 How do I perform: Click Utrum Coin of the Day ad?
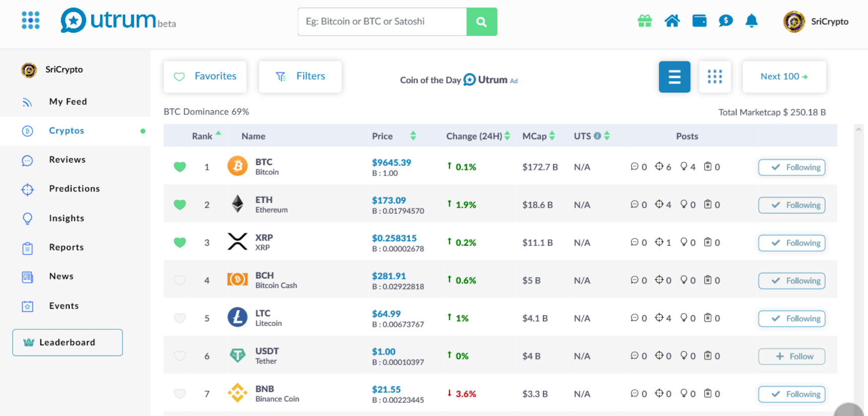(x=459, y=80)
